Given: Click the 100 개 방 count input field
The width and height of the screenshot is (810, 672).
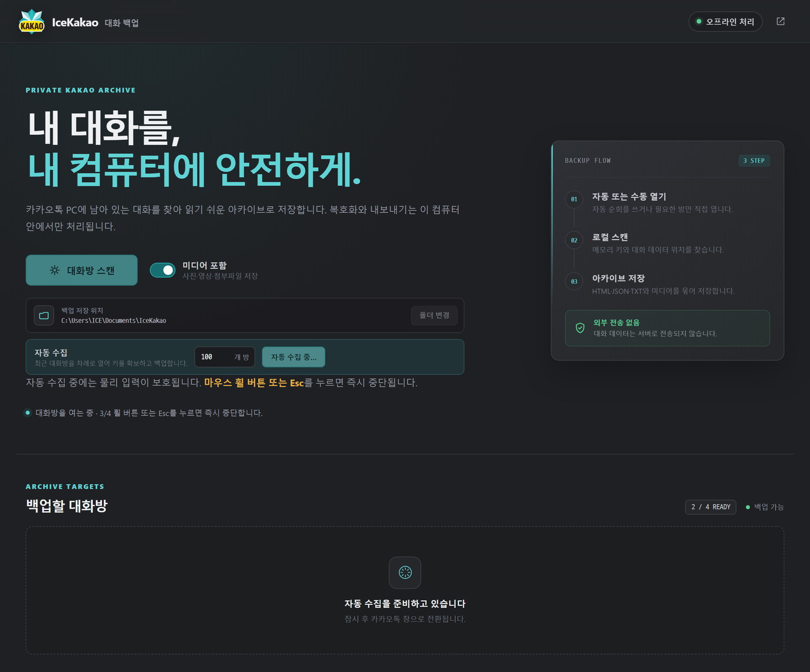Looking at the screenshot, I should tap(224, 357).
